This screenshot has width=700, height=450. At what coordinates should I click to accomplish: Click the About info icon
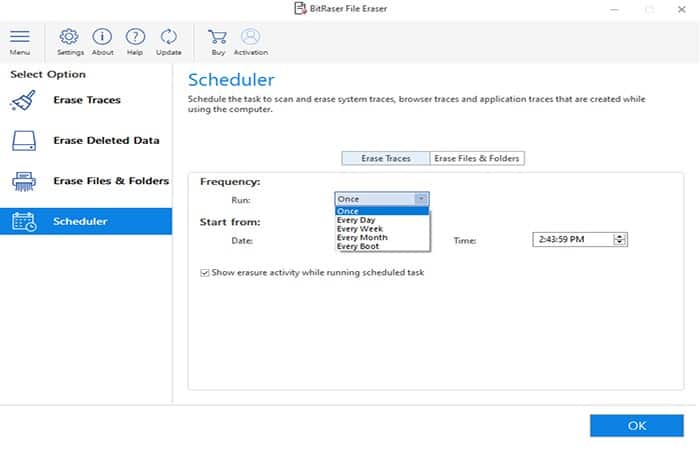pyautogui.click(x=102, y=37)
